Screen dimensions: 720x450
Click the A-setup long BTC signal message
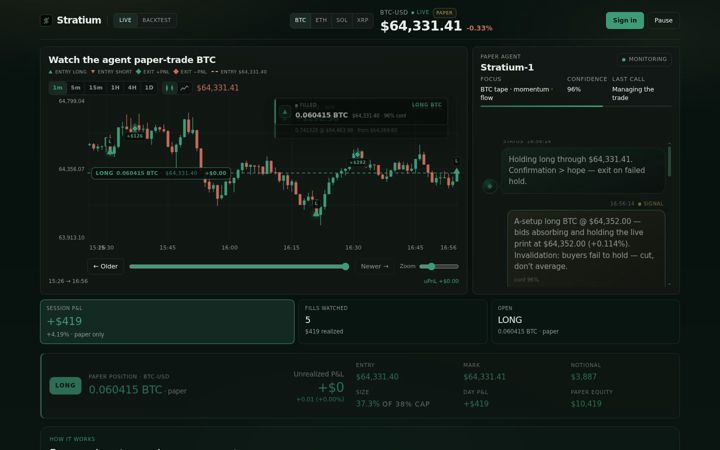coord(586,248)
